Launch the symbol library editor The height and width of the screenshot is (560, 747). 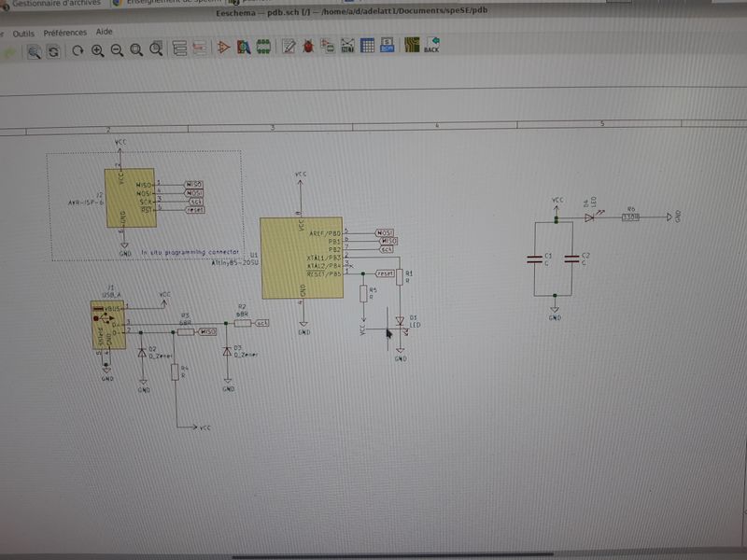(224, 47)
